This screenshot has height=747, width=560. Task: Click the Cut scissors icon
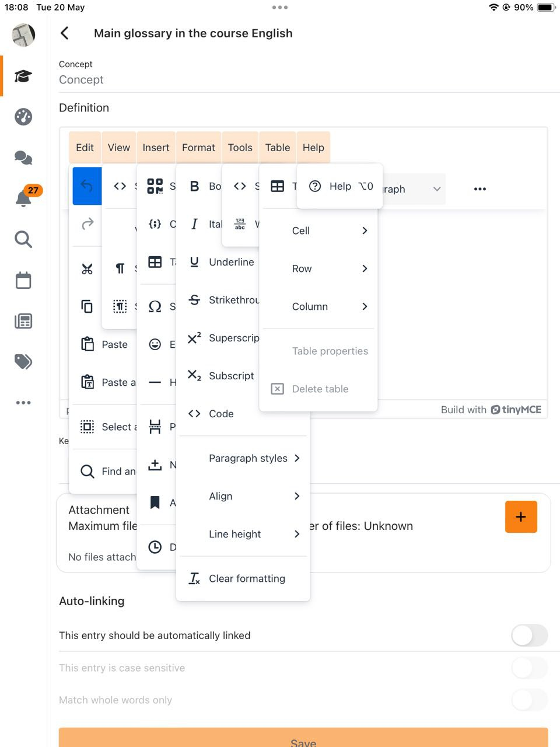point(87,269)
